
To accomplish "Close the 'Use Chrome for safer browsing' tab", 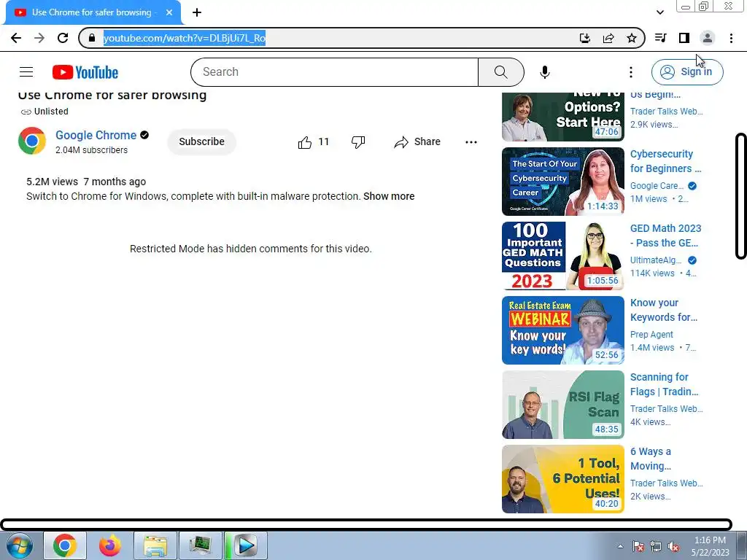I will [x=169, y=12].
